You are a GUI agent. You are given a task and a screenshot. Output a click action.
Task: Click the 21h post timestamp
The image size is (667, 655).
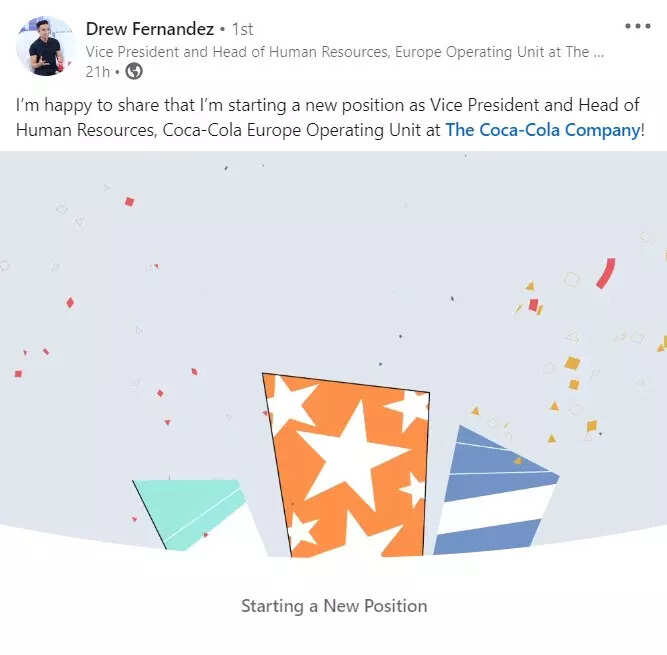97,71
